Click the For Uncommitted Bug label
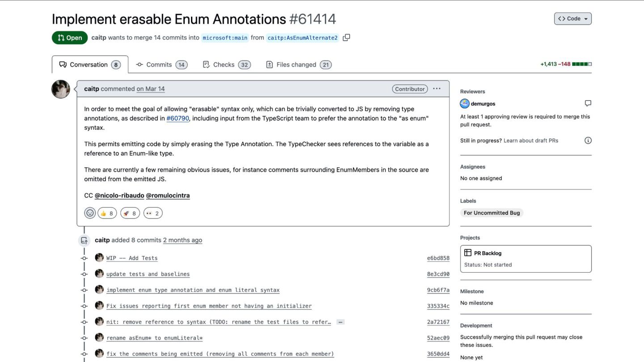This screenshot has width=644, height=362. click(491, 213)
